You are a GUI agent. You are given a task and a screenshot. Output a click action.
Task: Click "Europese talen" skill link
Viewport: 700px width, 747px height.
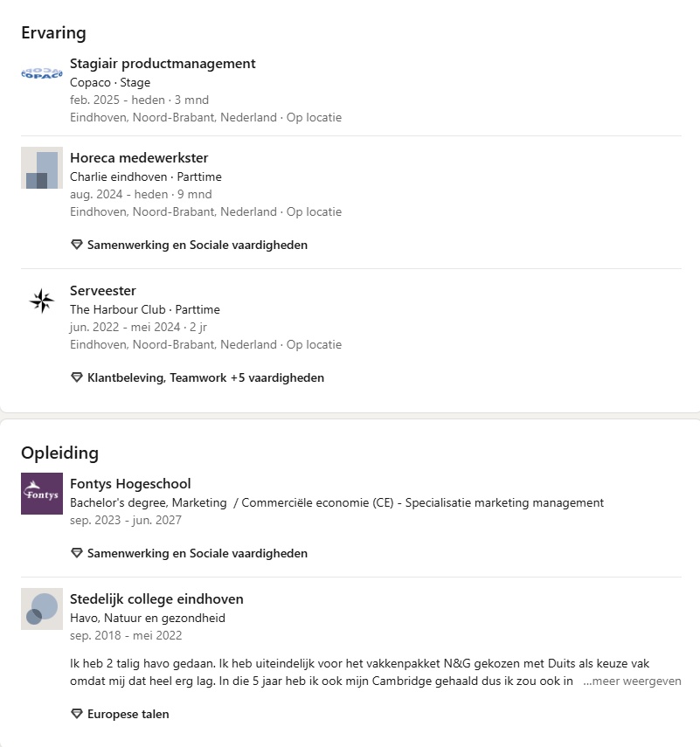128,714
